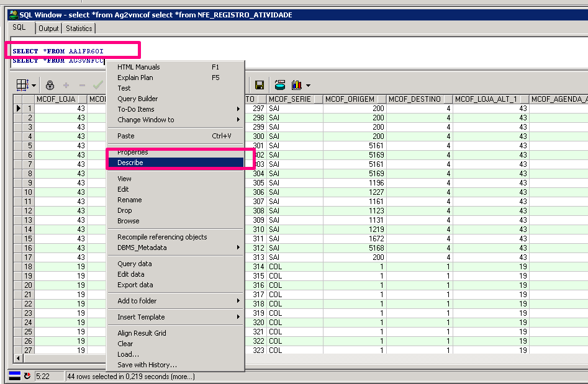Screen dimensions: 588x384
Task: Click the chart bar graph icon
Action: [x=297, y=85]
